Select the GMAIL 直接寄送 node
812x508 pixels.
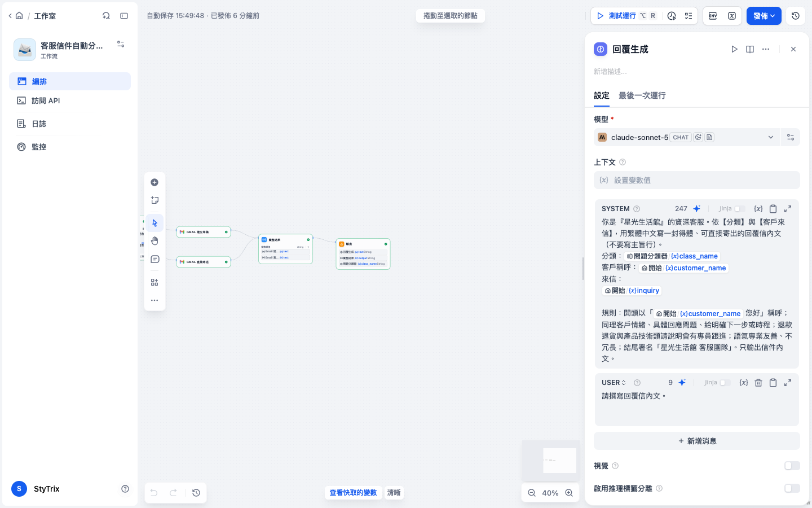click(x=204, y=262)
